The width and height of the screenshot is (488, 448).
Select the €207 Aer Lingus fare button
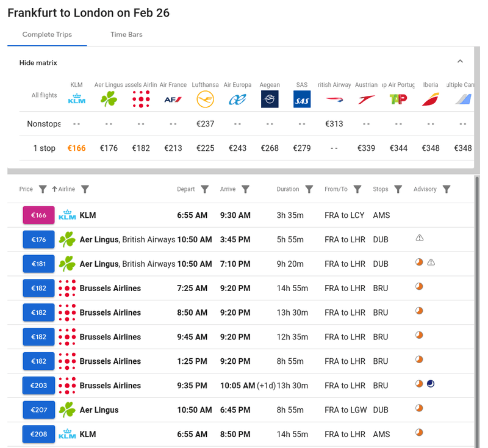point(38,410)
